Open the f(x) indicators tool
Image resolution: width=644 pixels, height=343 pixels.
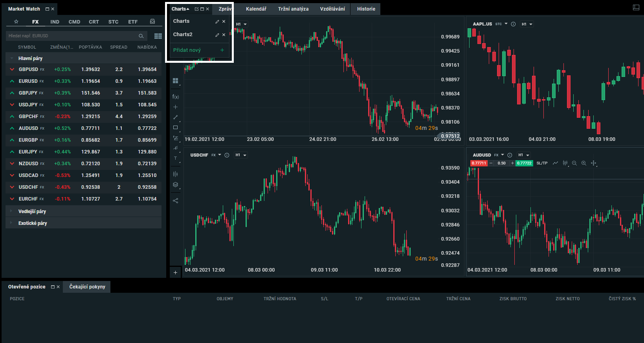click(x=176, y=97)
